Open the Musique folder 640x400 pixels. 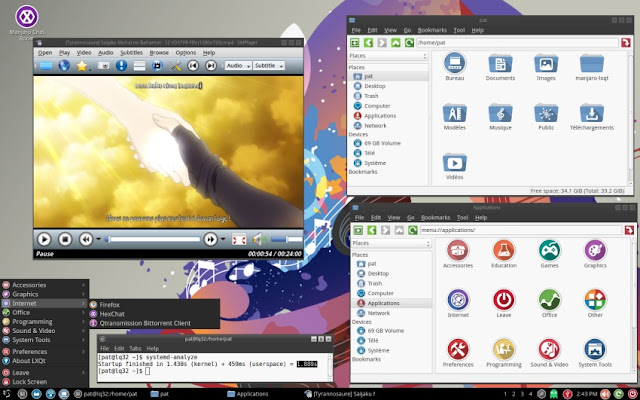click(x=500, y=117)
